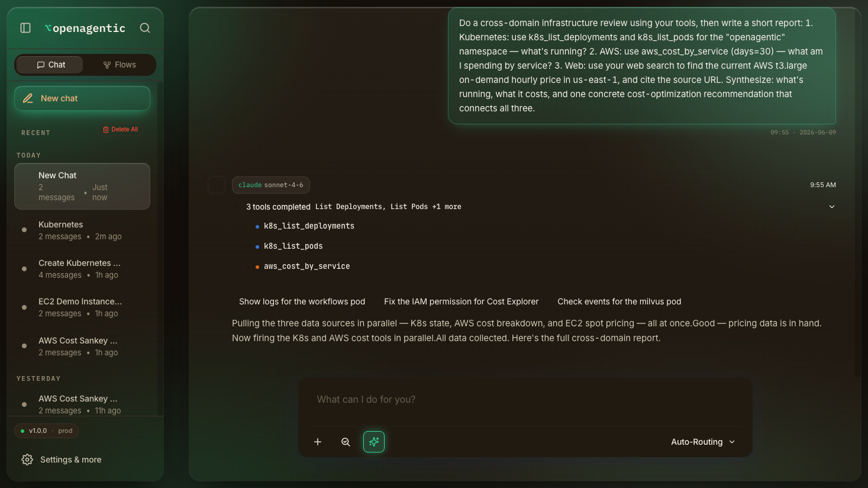The width and height of the screenshot is (868, 488).
Task: Open the Kubernetes conversation
Action: [x=82, y=230]
